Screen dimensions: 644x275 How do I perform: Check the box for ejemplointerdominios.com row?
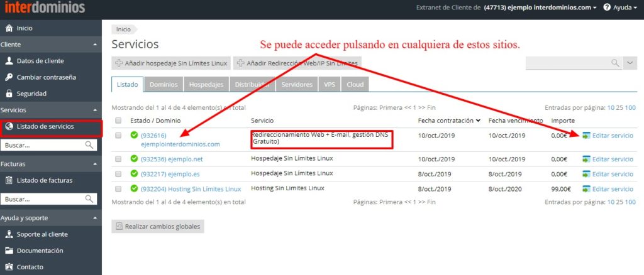pos(118,135)
